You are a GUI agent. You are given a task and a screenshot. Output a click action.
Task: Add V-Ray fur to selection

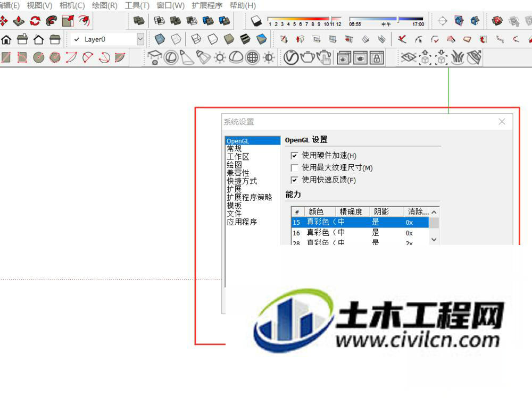[x=458, y=57]
